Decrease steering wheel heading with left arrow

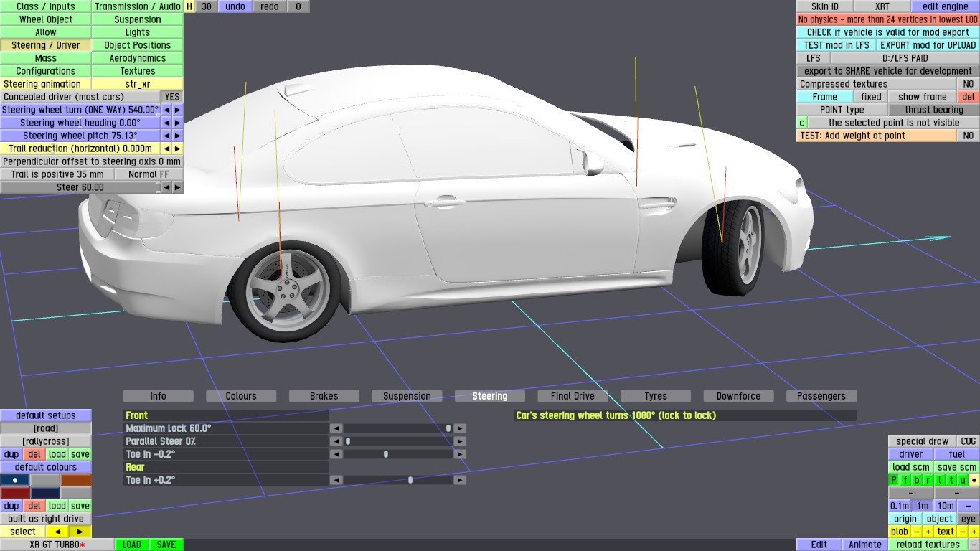point(166,123)
